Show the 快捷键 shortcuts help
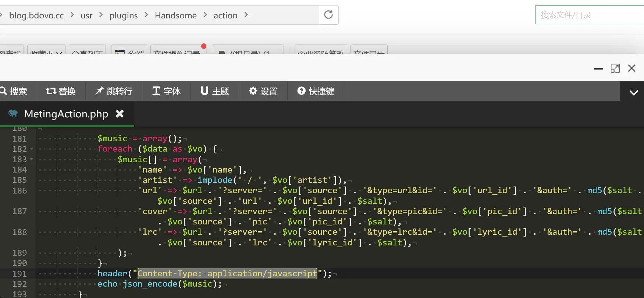Viewport: 644px width, 298px height. (316, 91)
